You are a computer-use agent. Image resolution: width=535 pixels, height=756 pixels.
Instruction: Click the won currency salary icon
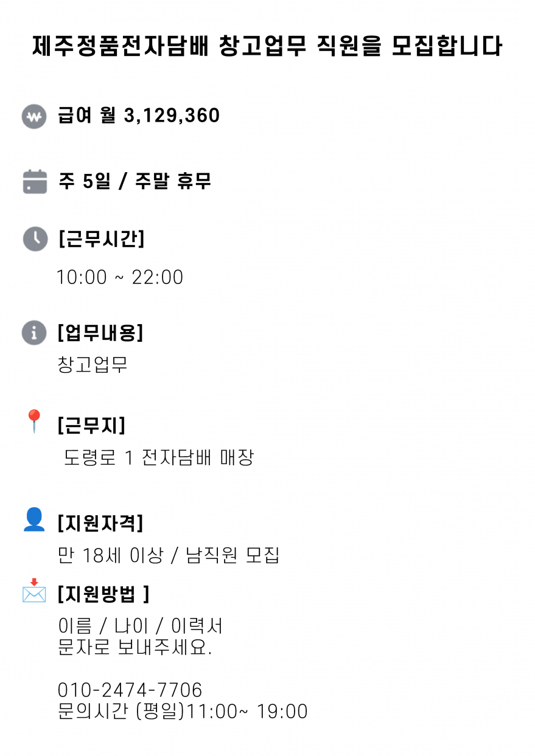[34, 117]
